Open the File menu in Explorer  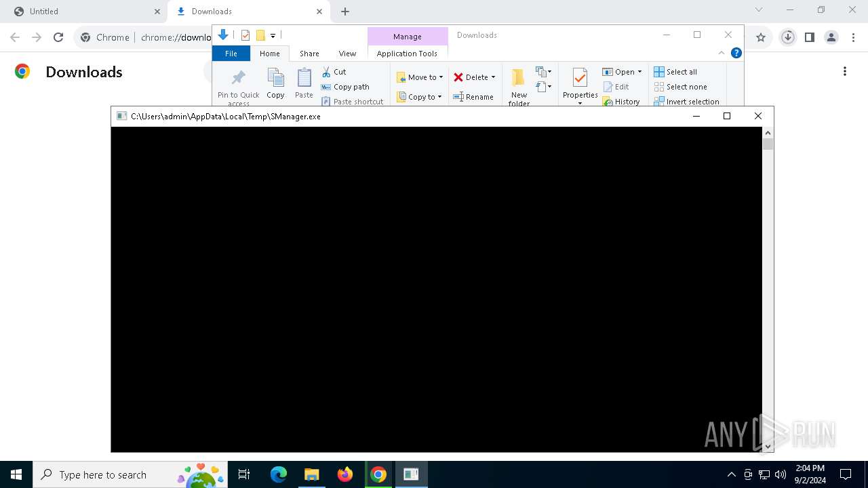tap(231, 54)
